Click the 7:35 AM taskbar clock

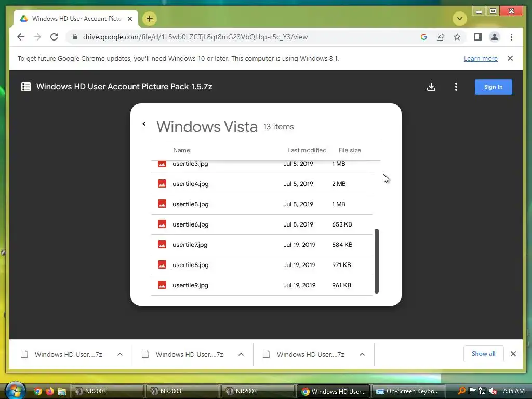[x=513, y=391]
